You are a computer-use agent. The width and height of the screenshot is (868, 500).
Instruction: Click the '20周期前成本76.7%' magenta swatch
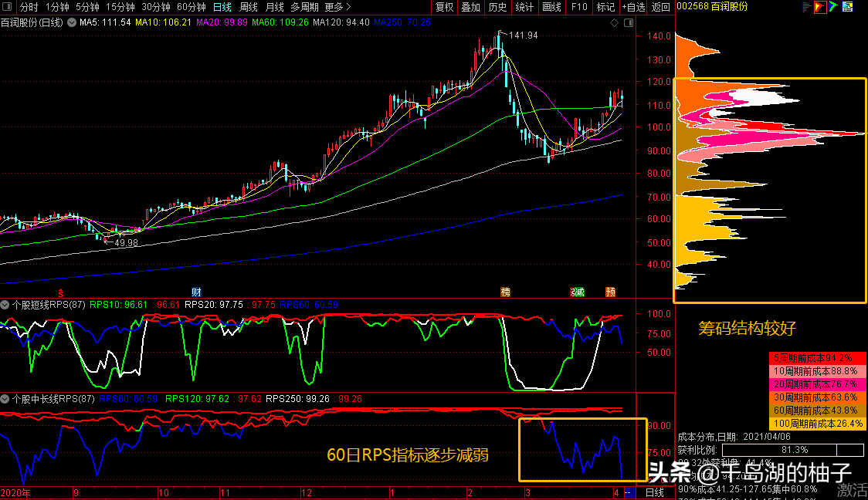tap(818, 384)
